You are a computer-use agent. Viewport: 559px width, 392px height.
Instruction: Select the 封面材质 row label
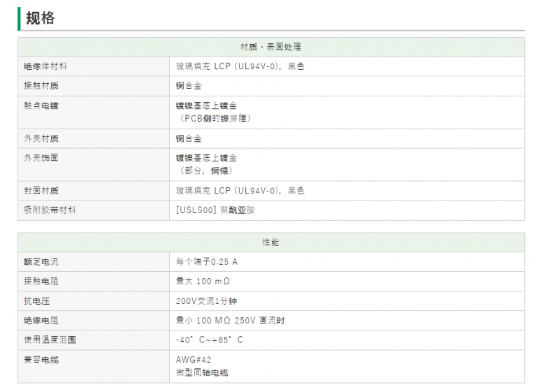click(x=41, y=191)
